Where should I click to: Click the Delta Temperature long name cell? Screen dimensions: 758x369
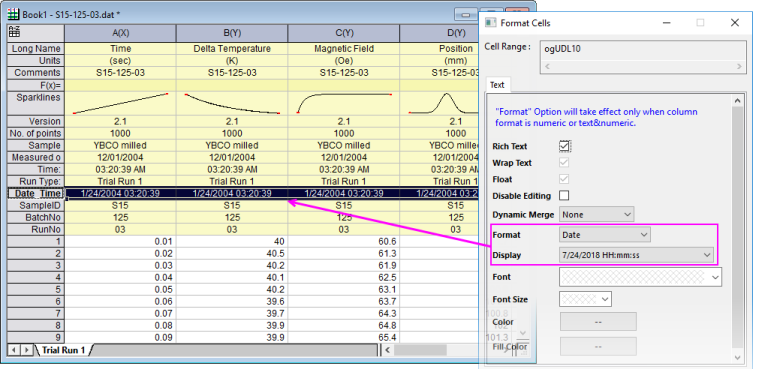coord(232,48)
